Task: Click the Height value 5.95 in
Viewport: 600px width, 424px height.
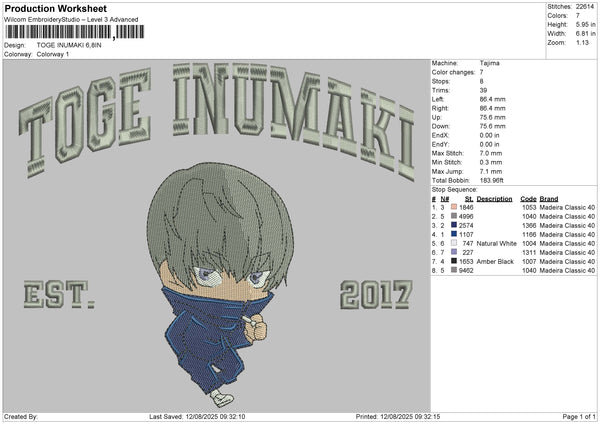Action: pyautogui.click(x=585, y=24)
